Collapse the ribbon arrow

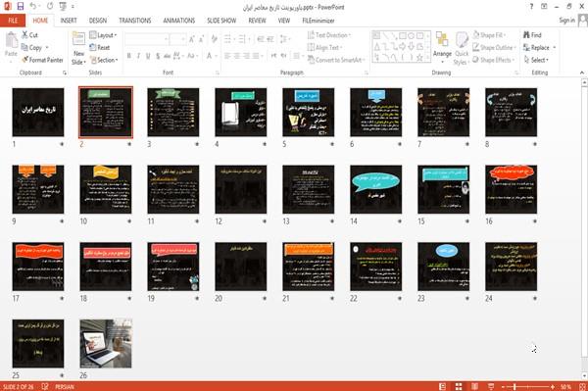581,73
